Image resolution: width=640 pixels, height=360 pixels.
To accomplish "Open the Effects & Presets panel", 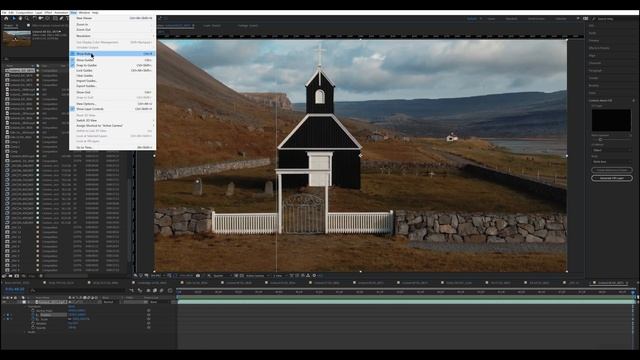I will pos(599,48).
